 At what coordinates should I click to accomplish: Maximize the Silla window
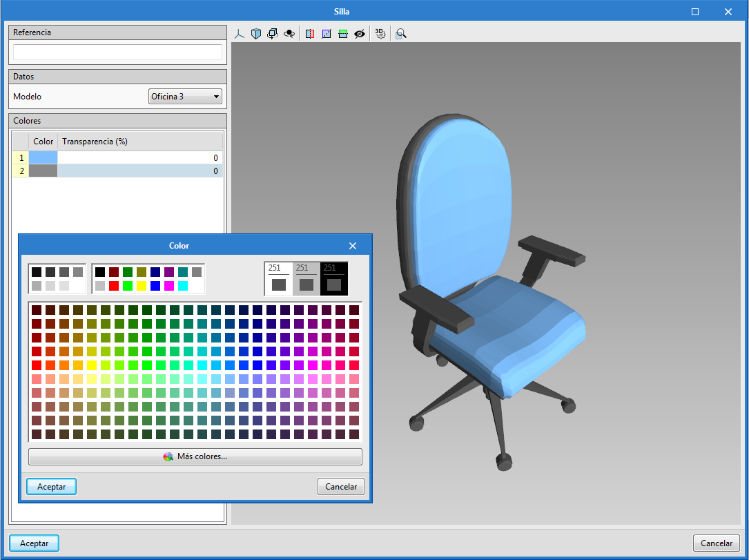695,12
